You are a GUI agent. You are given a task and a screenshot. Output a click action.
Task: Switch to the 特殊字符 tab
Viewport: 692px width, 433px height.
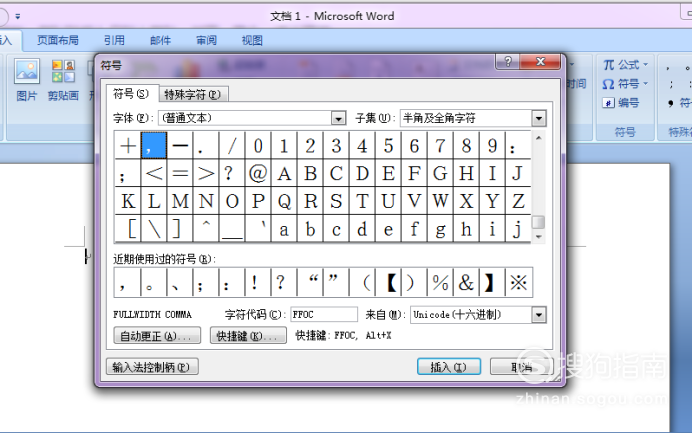[x=194, y=94]
